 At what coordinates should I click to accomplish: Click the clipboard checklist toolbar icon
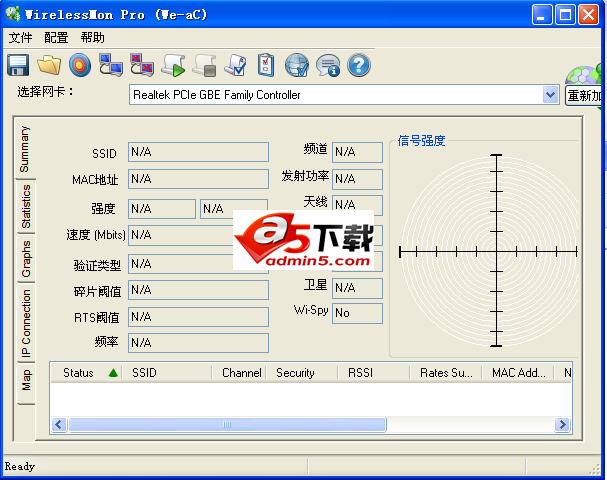[266, 66]
